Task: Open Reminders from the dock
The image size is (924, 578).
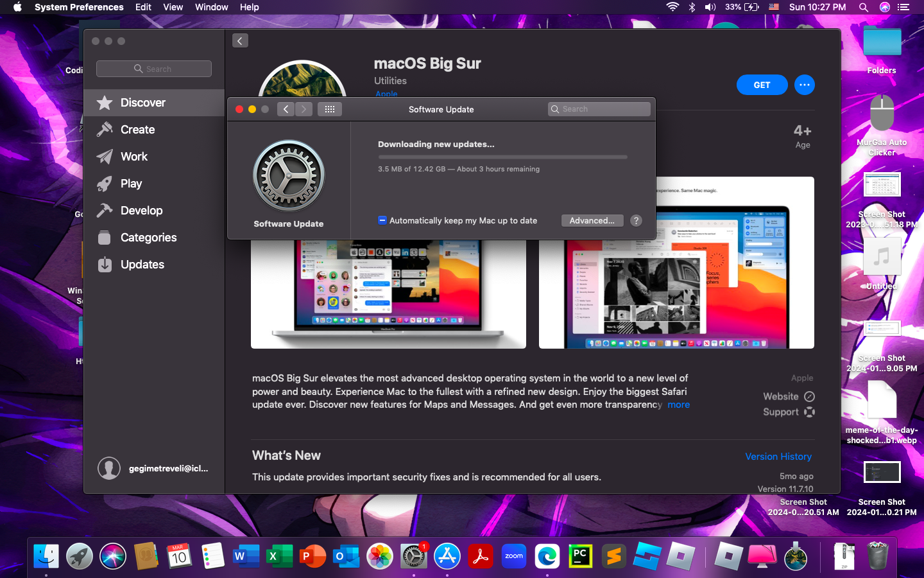Action: (213, 556)
